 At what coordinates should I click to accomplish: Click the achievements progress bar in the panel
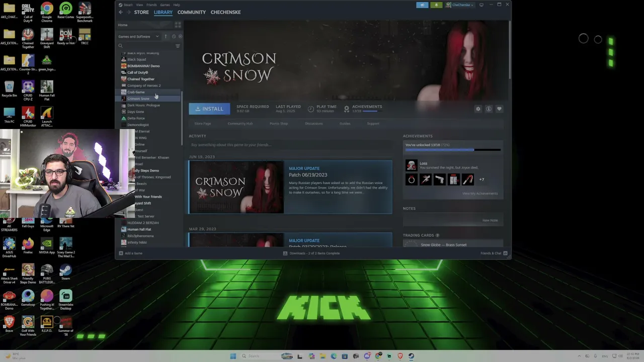point(453,149)
